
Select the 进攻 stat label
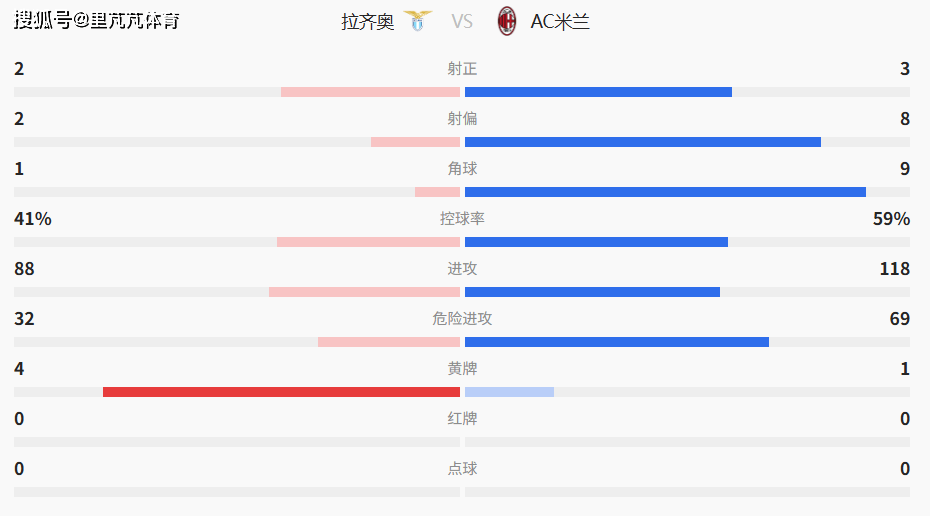point(462,269)
